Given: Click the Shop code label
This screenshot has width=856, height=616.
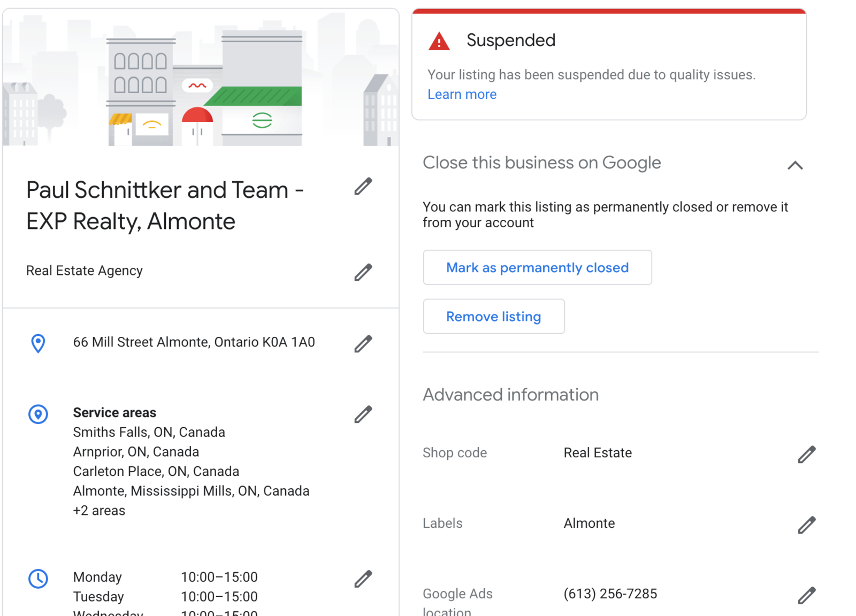Looking at the screenshot, I should coord(455,453).
